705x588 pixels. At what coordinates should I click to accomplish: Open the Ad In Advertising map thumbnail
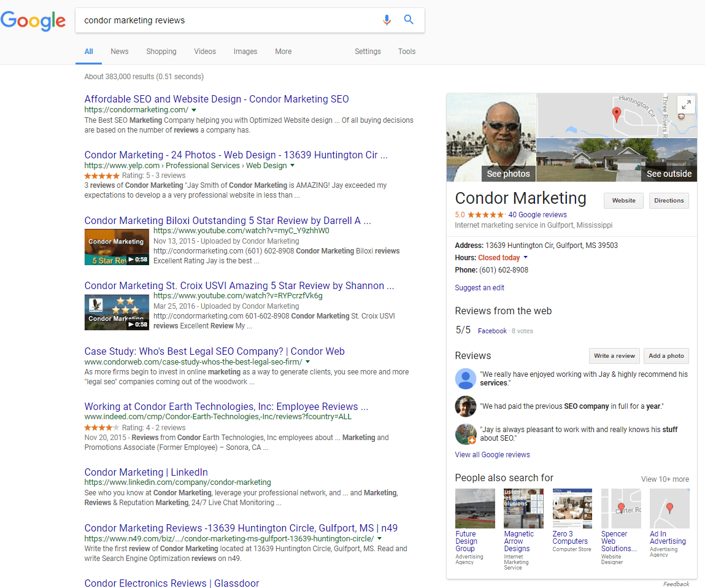pos(669,508)
